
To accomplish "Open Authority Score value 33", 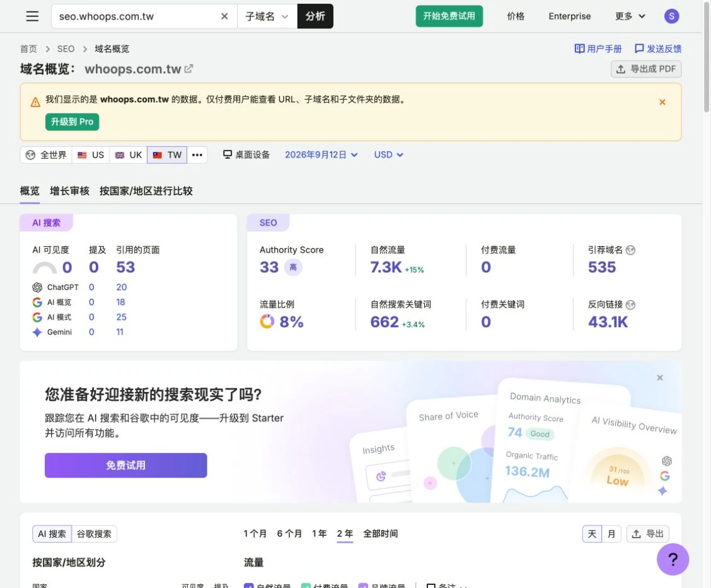I will 269,267.
